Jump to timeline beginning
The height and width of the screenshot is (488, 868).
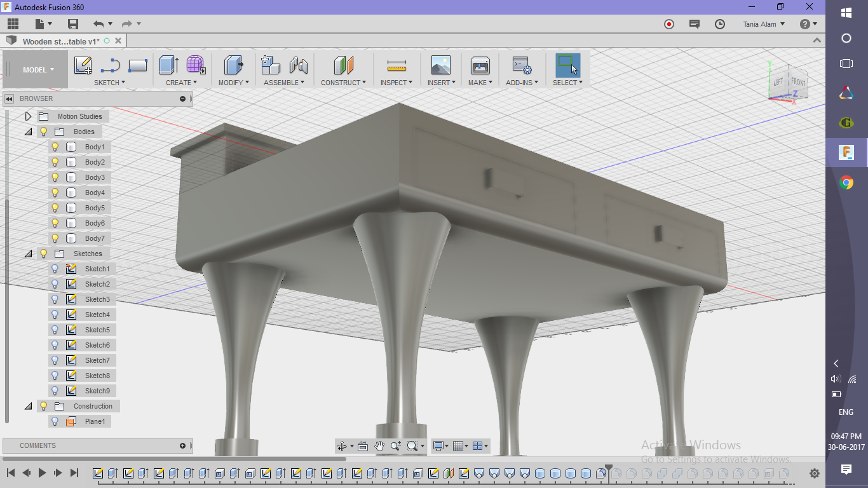[11, 473]
